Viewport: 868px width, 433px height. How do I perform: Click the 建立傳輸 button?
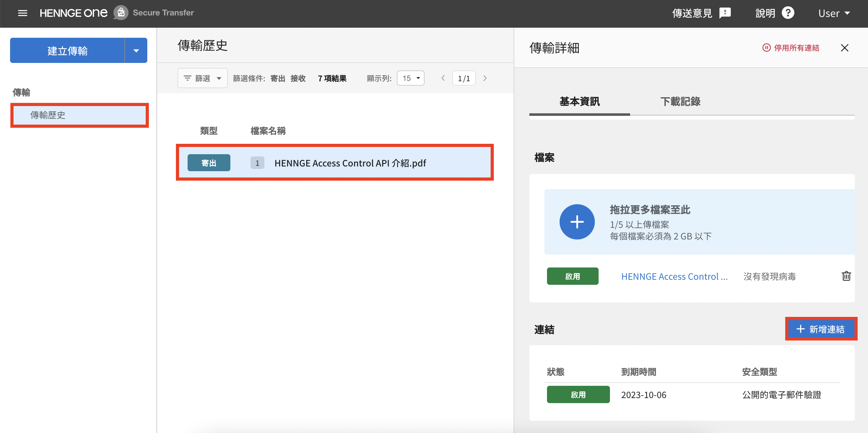tap(67, 51)
